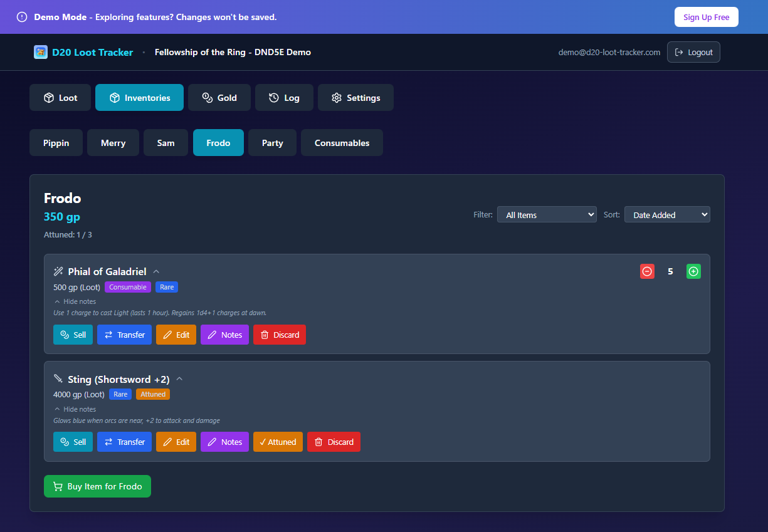Discard the Phial of Galadriel
The height and width of the screenshot is (532, 768).
pyautogui.click(x=279, y=335)
